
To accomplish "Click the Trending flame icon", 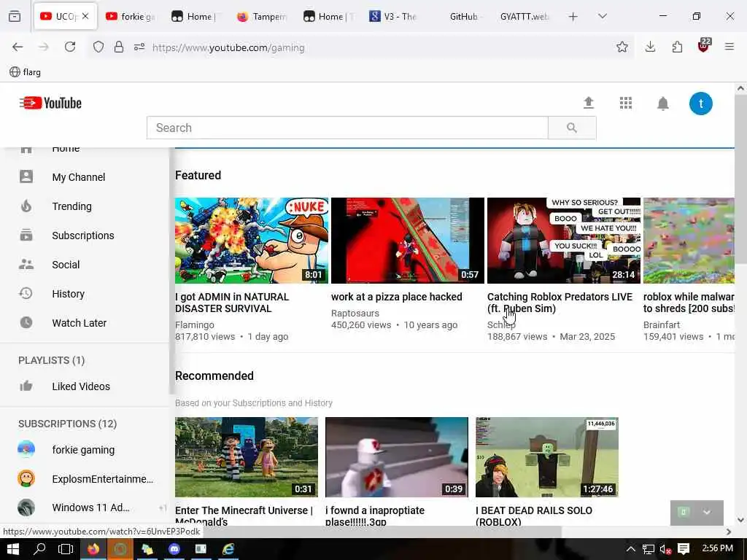I will click(x=26, y=206).
